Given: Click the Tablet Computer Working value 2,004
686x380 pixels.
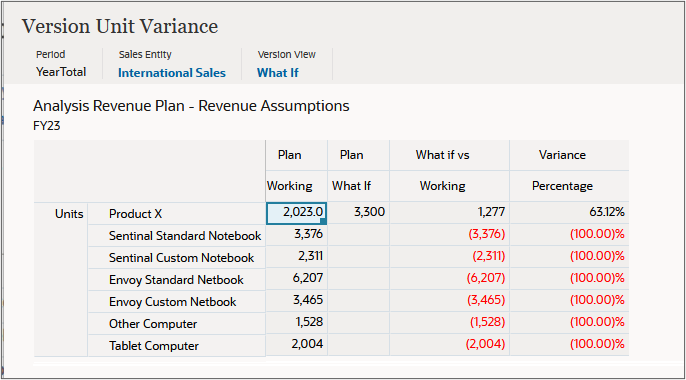Looking at the screenshot, I should pos(296,344).
